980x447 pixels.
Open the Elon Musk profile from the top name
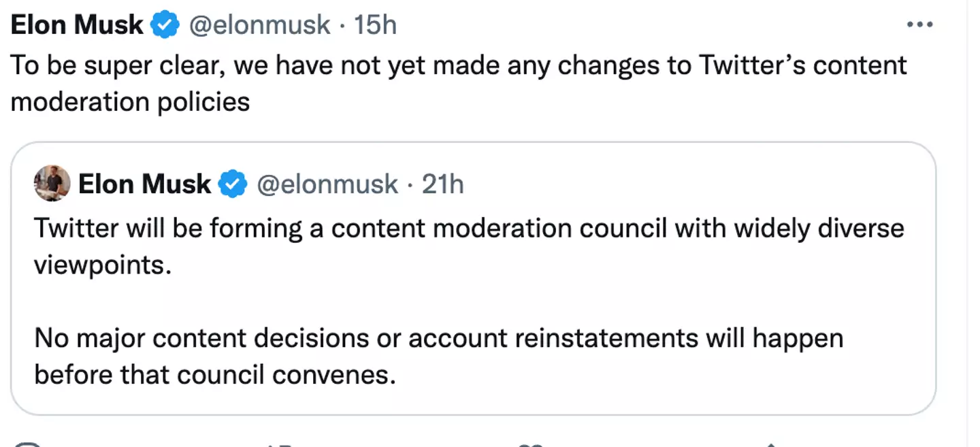(77, 26)
